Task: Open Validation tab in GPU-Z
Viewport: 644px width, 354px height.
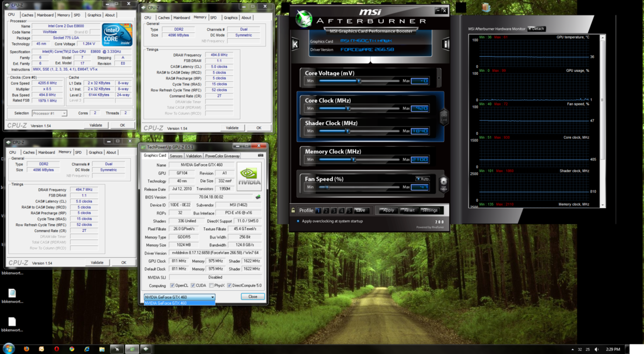Action: click(x=194, y=156)
